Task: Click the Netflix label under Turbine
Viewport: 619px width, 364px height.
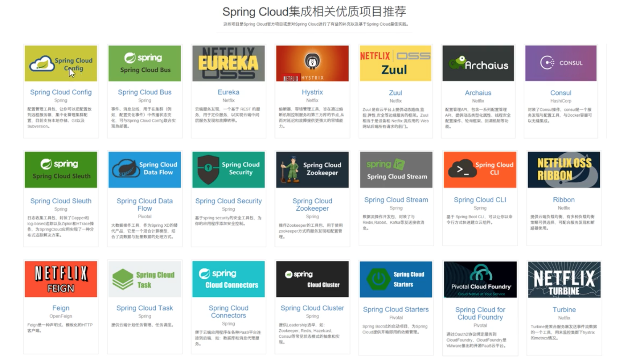Action: point(564,318)
